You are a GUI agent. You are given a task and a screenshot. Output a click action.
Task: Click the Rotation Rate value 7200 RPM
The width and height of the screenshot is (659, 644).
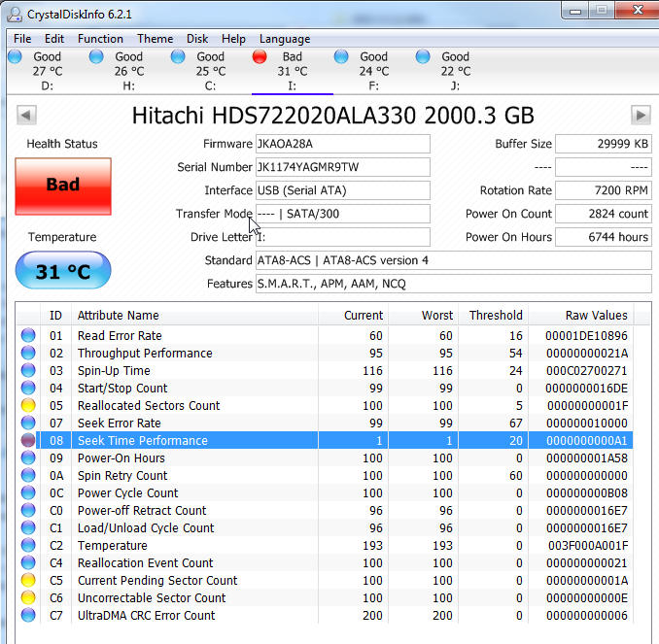[604, 190]
